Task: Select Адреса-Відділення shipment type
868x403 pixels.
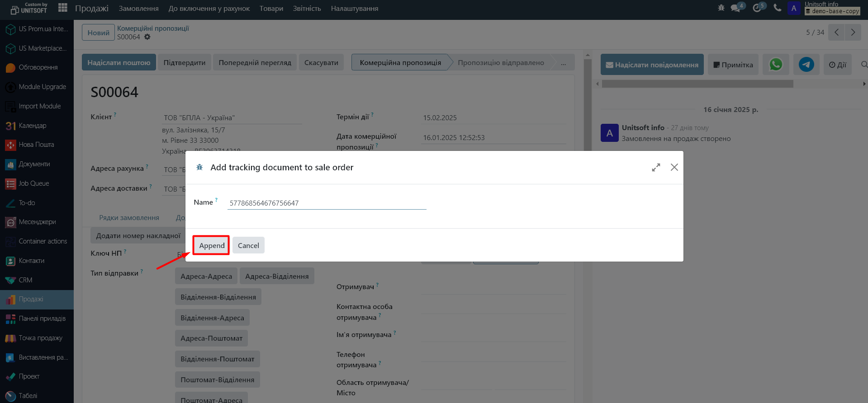Action: [277, 276]
